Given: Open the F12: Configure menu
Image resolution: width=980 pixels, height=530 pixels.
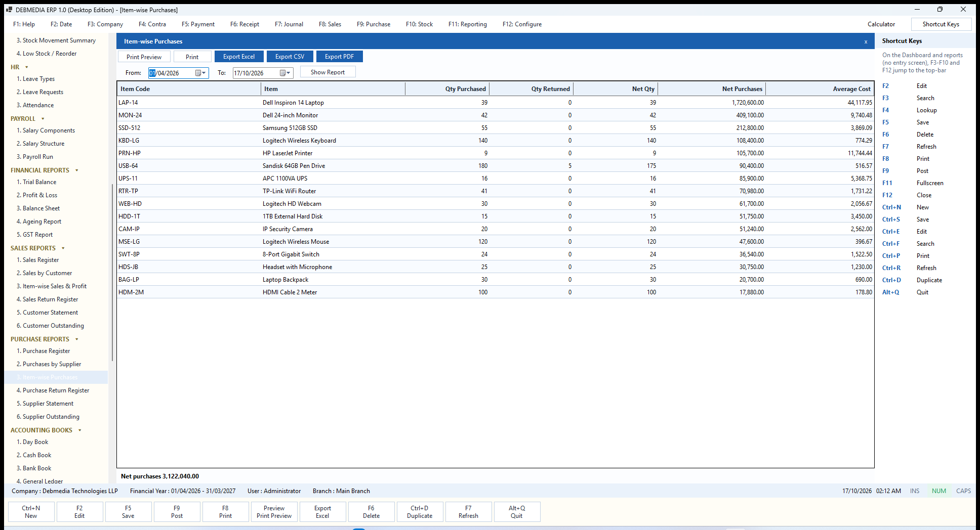Looking at the screenshot, I should coord(522,24).
